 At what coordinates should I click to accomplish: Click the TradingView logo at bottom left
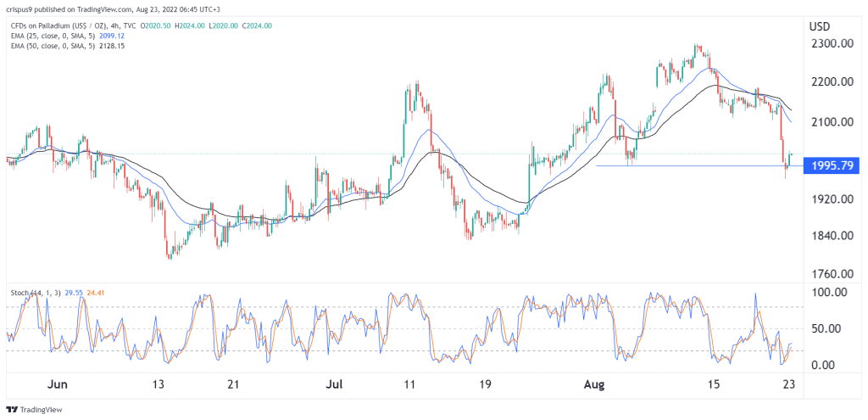click(x=34, y=410)
